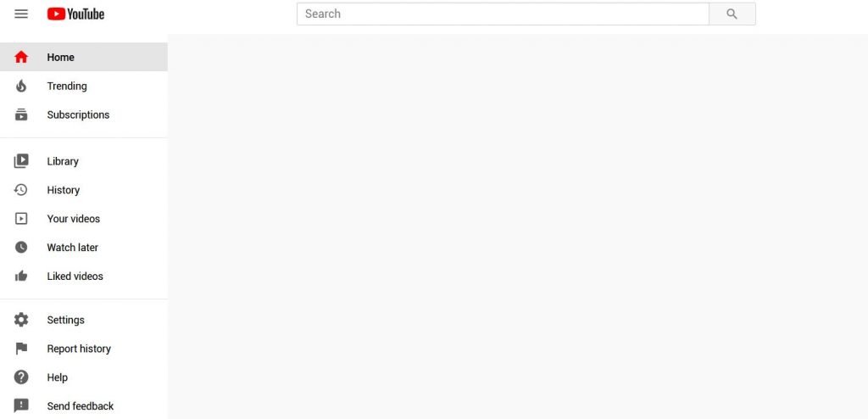Open the Library icon in sidebar
Screen dimensions: 868x419
click(21, 161)
